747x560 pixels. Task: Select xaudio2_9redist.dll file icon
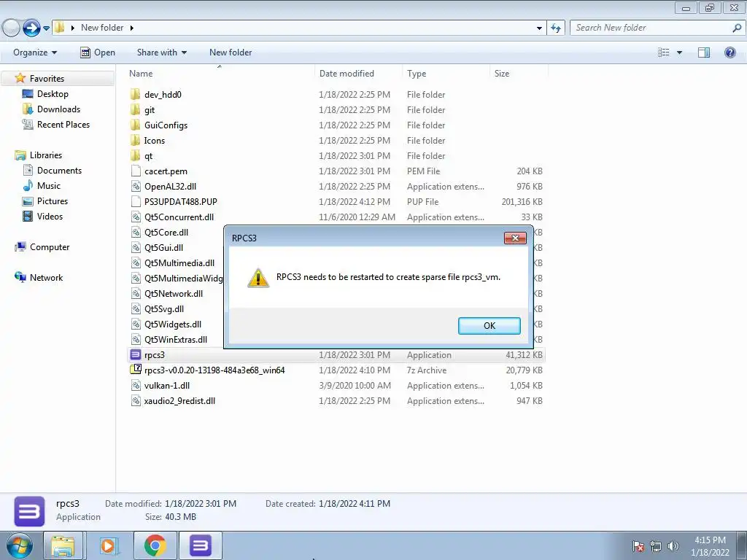pyautogui.click(x=136, y=400)
